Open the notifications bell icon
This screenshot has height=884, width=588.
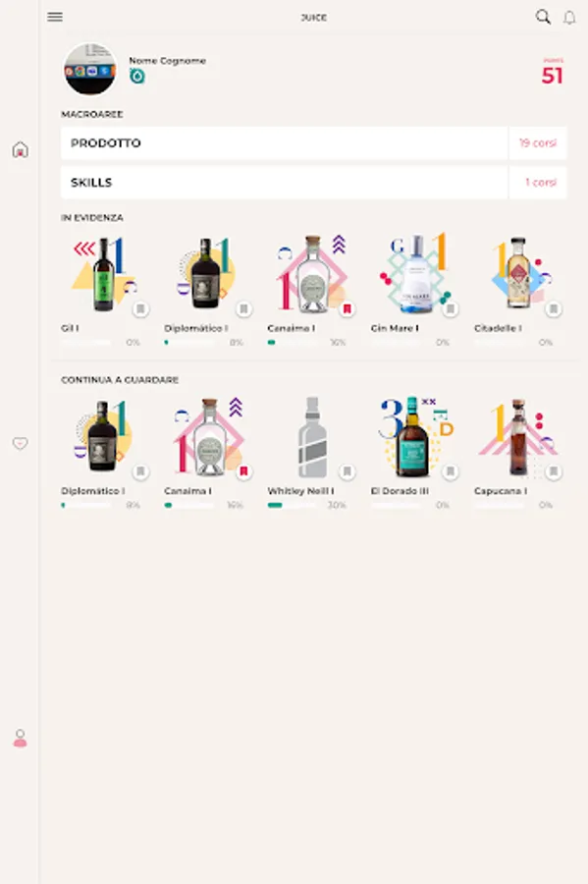point(570,18)
